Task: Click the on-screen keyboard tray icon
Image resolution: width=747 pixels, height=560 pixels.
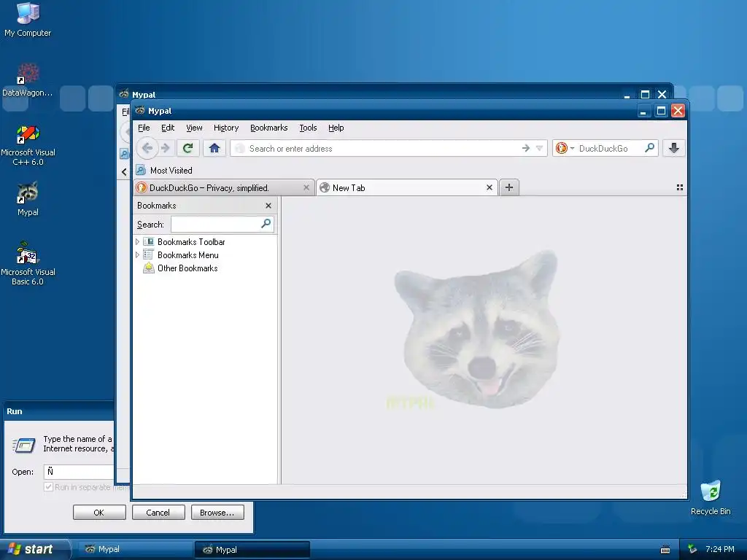Action: (x=665, y=550)
